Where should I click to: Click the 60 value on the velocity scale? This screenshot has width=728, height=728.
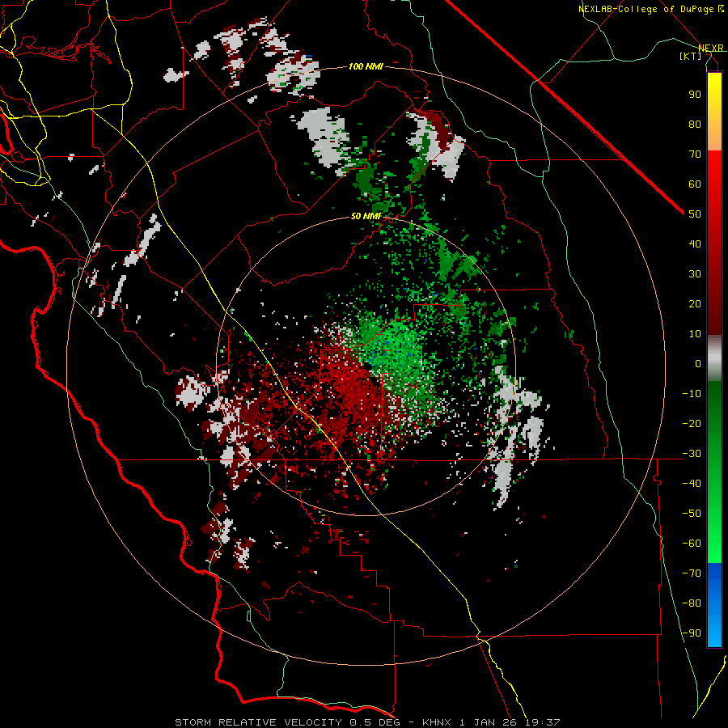point(695,184)
